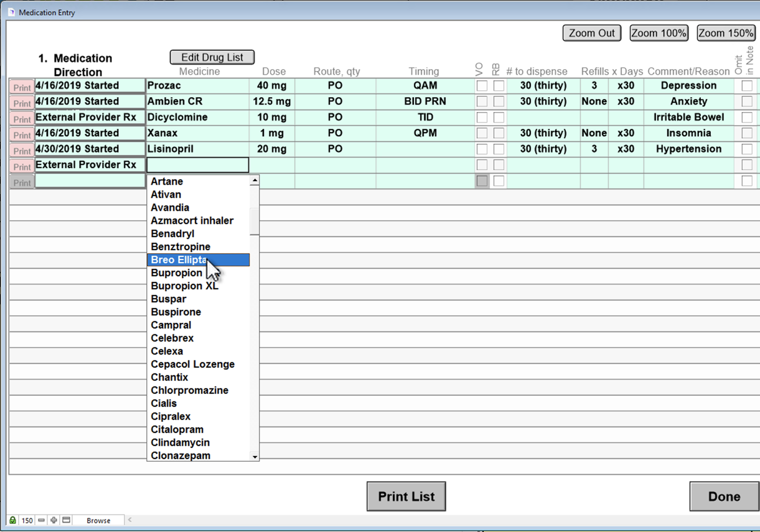The image size is (760, 532).
Task: Toggle the status toolbar window icon
Action: [x=66, y=520]
